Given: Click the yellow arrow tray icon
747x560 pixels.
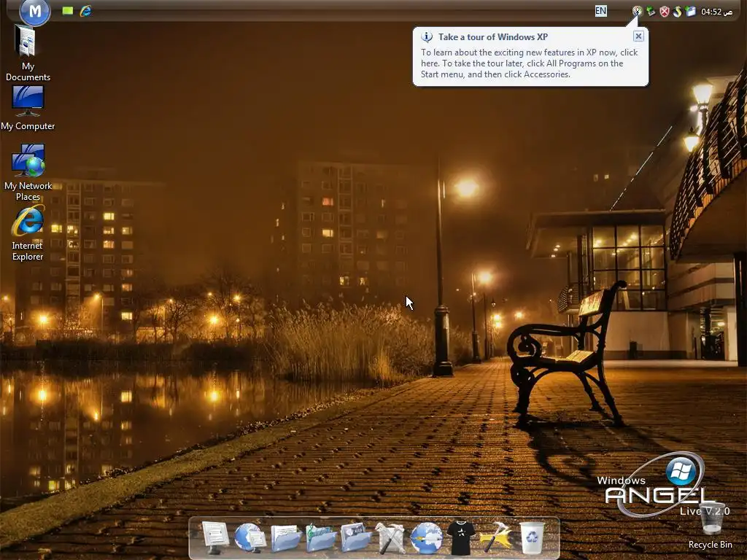Looking at the screenshot, I should (x=678, y=12).
